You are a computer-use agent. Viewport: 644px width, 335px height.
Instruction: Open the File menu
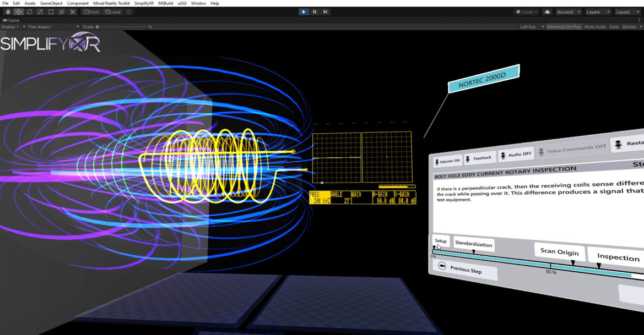[x=6, y=3]
